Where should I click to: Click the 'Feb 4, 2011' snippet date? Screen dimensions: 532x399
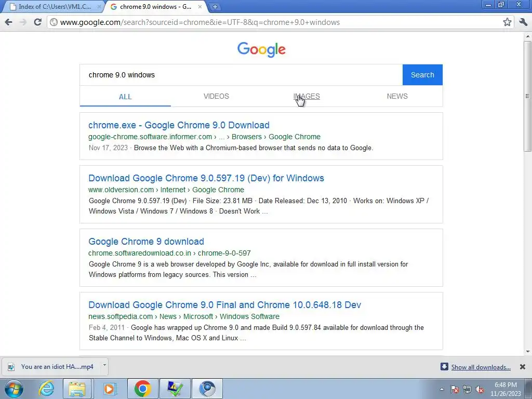pyautogui.click(x=107, y=328)
